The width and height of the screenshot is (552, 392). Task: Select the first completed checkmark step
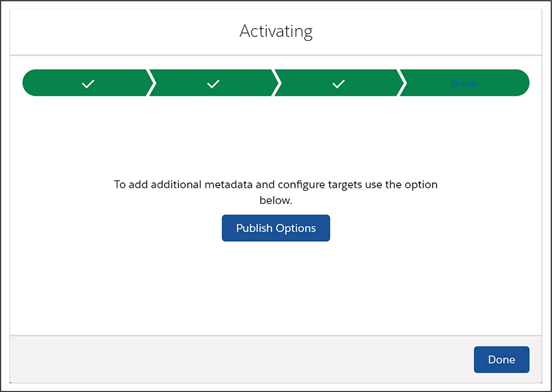coord(88,83)
